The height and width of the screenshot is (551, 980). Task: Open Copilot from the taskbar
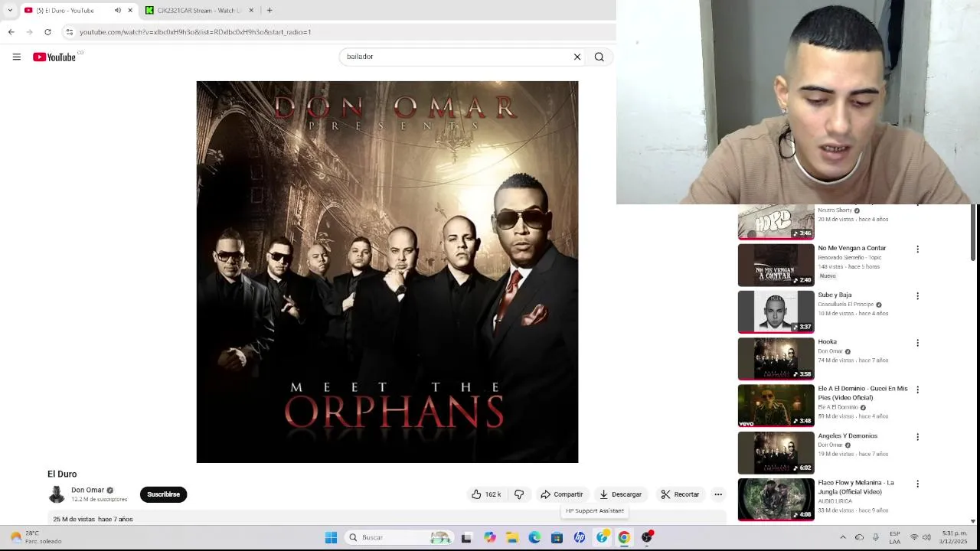click(489, 537)
